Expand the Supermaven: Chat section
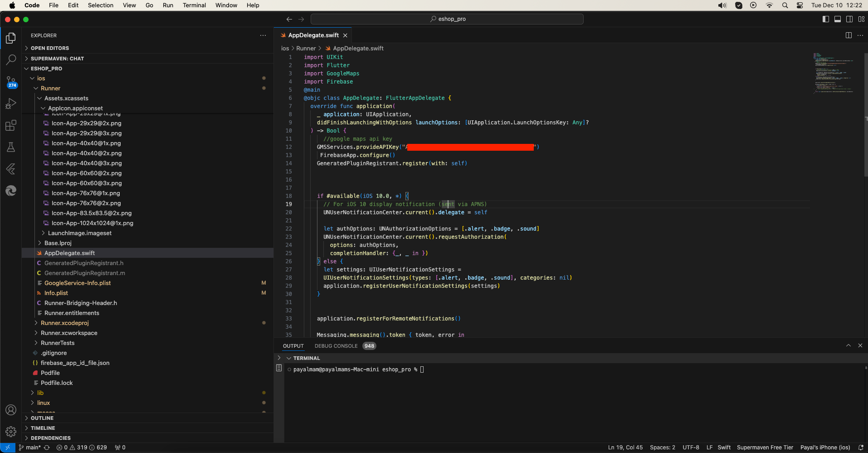This screenshot has height=453, width=868. [148, 59]
